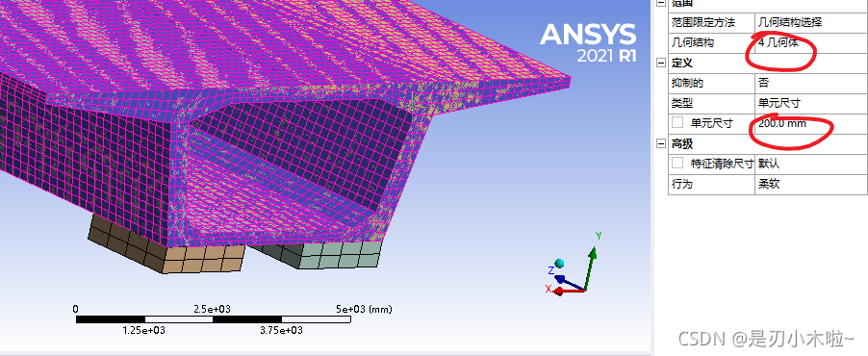The width and height of the screenshot is (868, 356).
Task: Click the scale ruler bar in viewport
Action: click(x=213, y=319)
